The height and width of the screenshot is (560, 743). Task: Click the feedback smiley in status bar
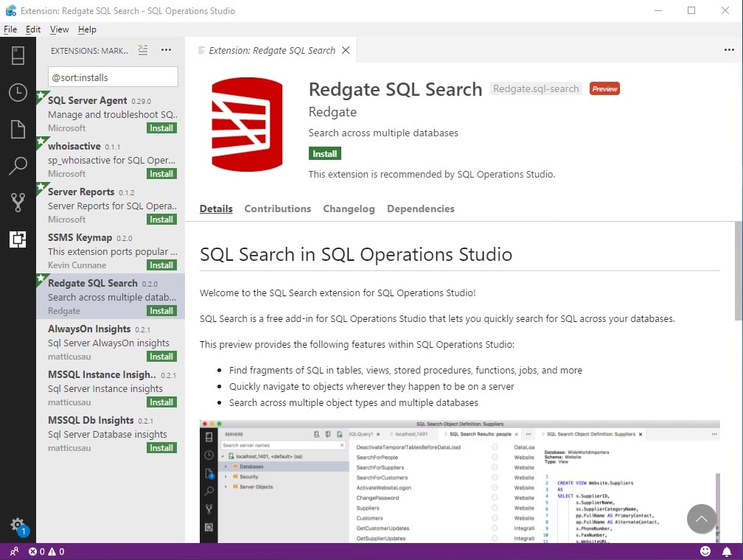(705, 551)
